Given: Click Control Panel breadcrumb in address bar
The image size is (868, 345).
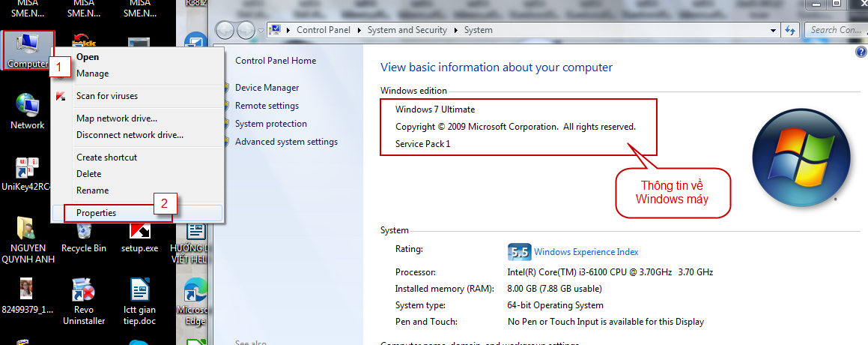Looking at the screenshot, I should tap(324, 30).
